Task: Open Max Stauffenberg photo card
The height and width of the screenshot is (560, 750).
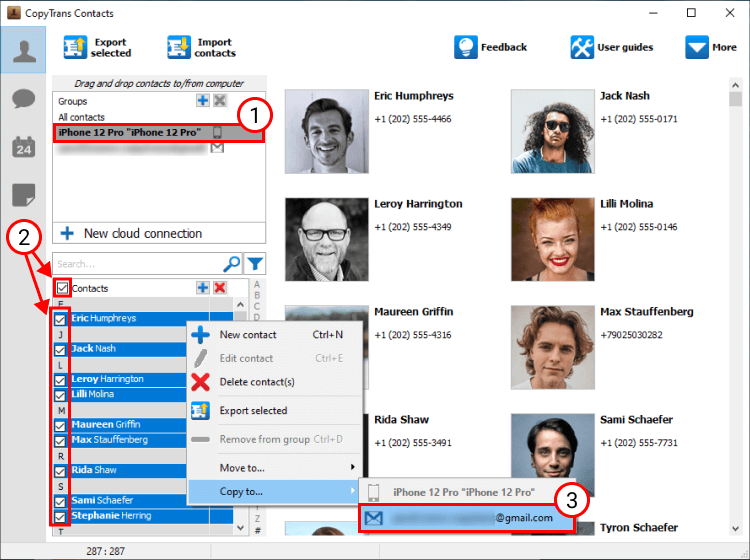Action: pyautogui.click(x=552, y=348)
